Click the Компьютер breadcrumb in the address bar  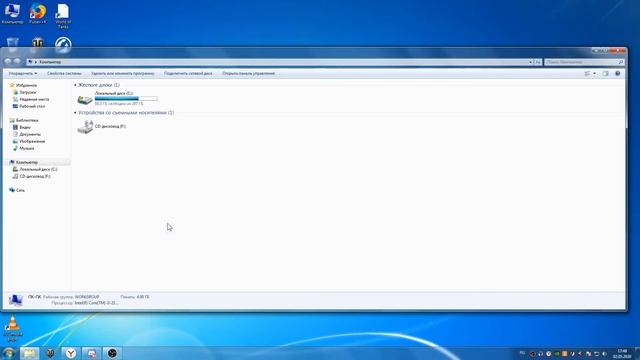[x=50, y=62]
